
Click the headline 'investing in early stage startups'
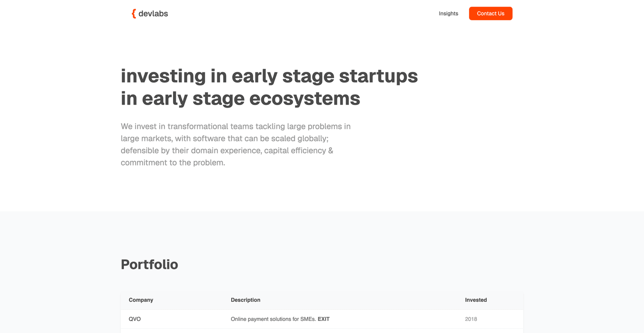(x=269, y=76)
